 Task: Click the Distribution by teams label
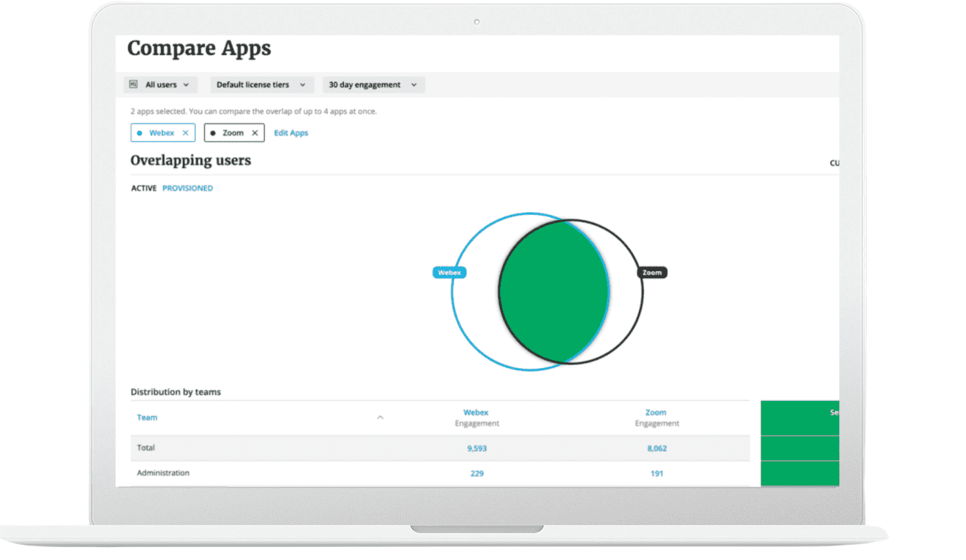[176, 392]
